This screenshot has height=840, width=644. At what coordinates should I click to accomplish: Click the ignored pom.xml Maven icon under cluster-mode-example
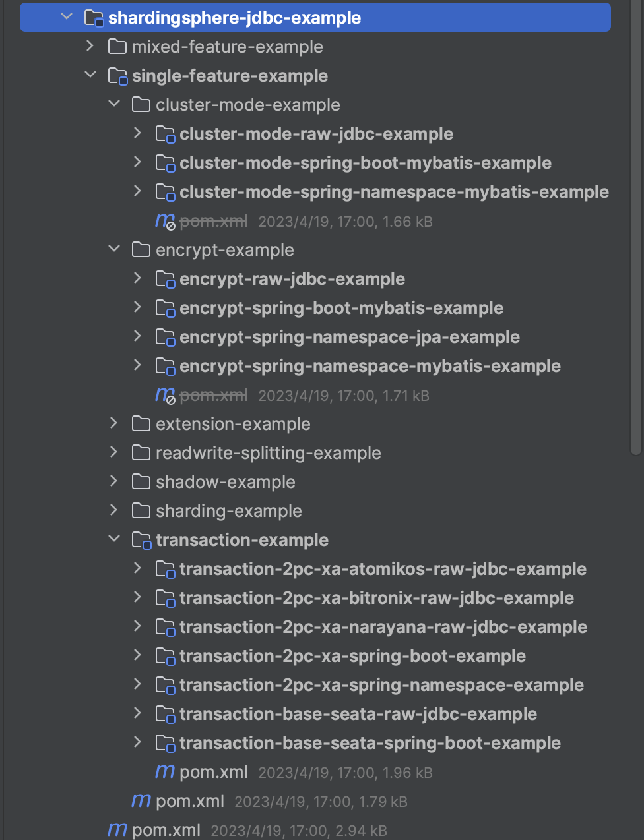[x=164, y=221]
